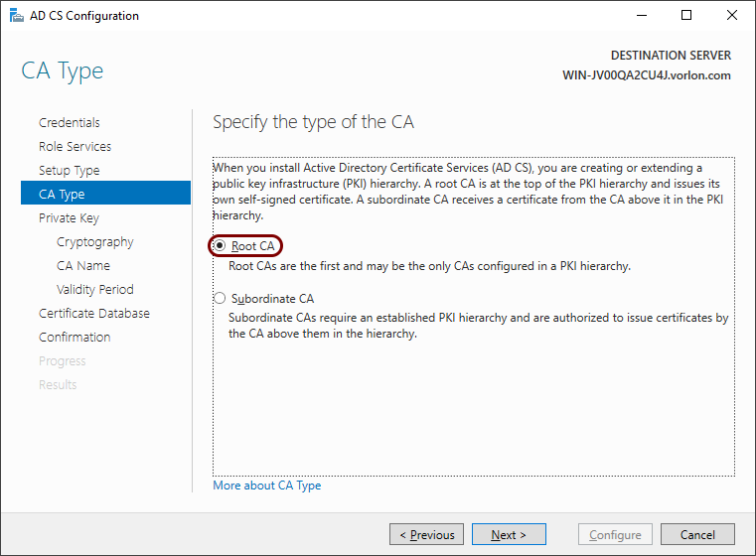Cancel the AD CS configuration wizard

pyautogui.click(x=697, y=534)
